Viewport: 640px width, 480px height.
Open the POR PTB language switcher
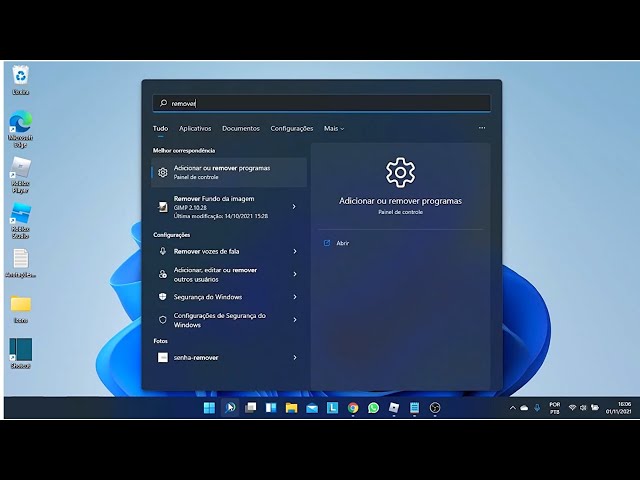click(x=555, y=408)
